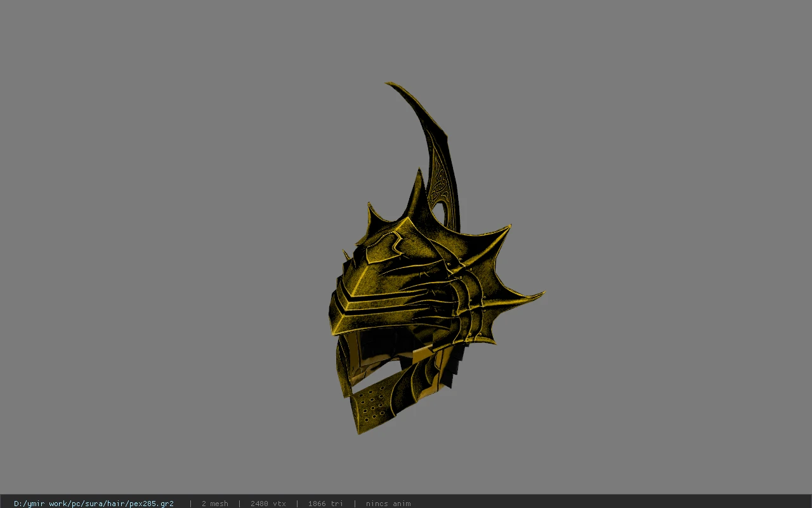Click the '2 mesh' status entry

click(214, 504)
